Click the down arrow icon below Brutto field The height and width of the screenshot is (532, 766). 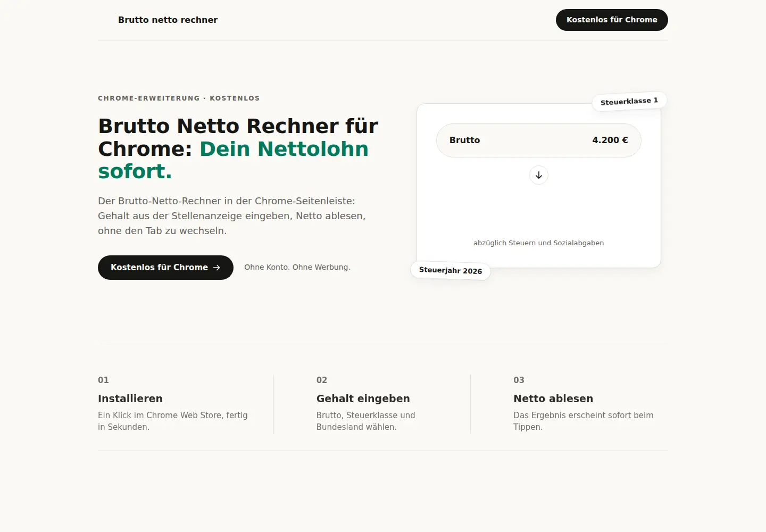[x=539, y=175]
